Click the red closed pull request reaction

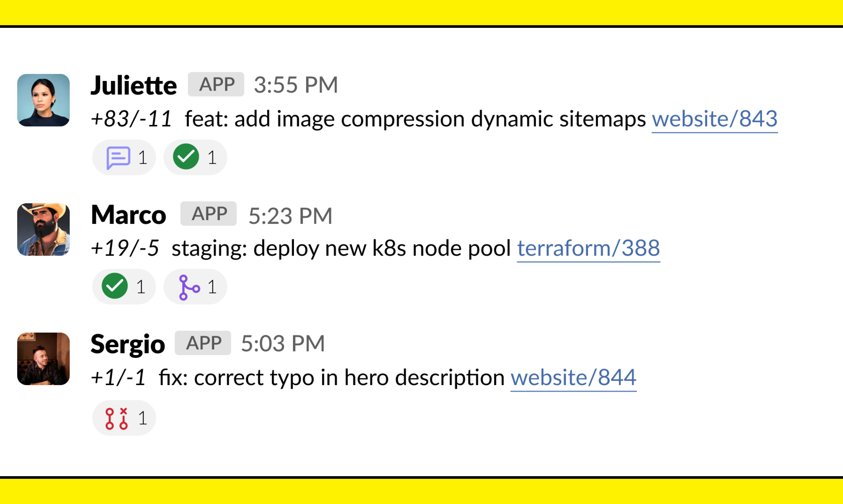124,418
